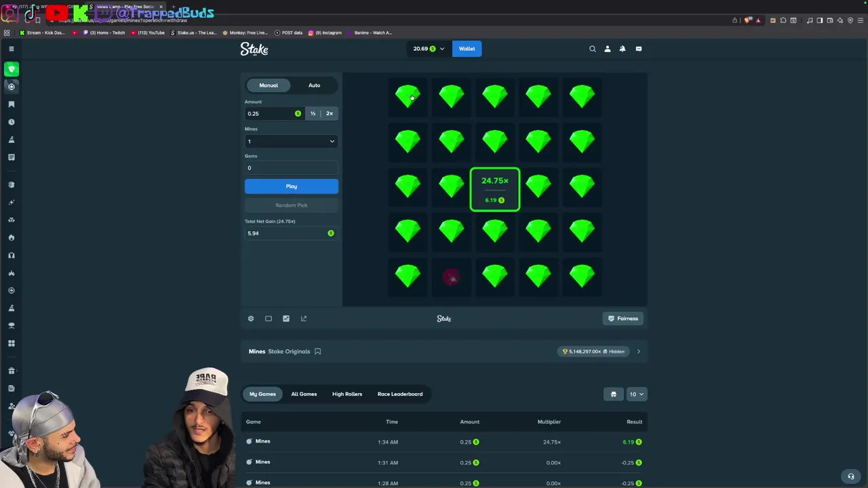This screenshot has height=488, width=868.
Task: Click the 1:31 AM time cell
Action: [x=388, y=463]
